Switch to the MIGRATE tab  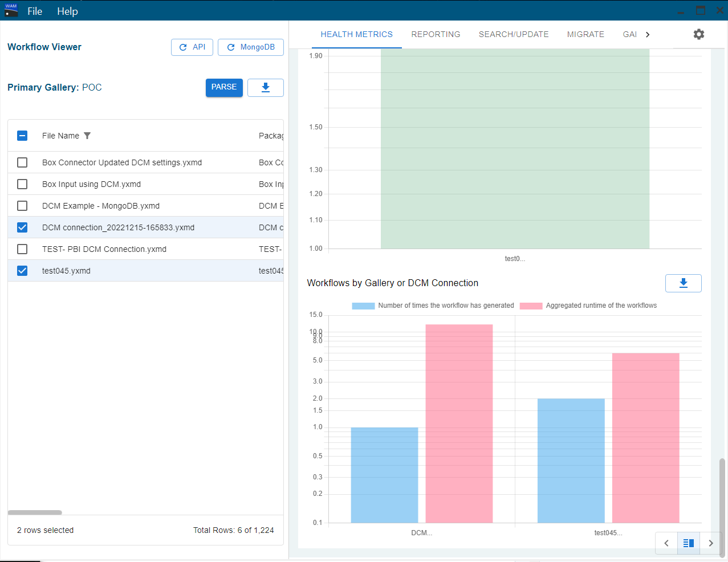coord(585,35)
